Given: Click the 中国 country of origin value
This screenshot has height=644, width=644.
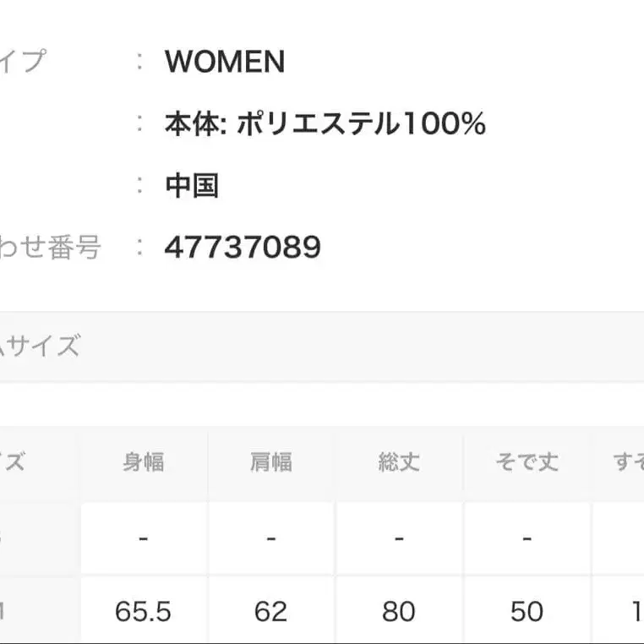Looking at the screenshot, I should [x=192, y=185].
